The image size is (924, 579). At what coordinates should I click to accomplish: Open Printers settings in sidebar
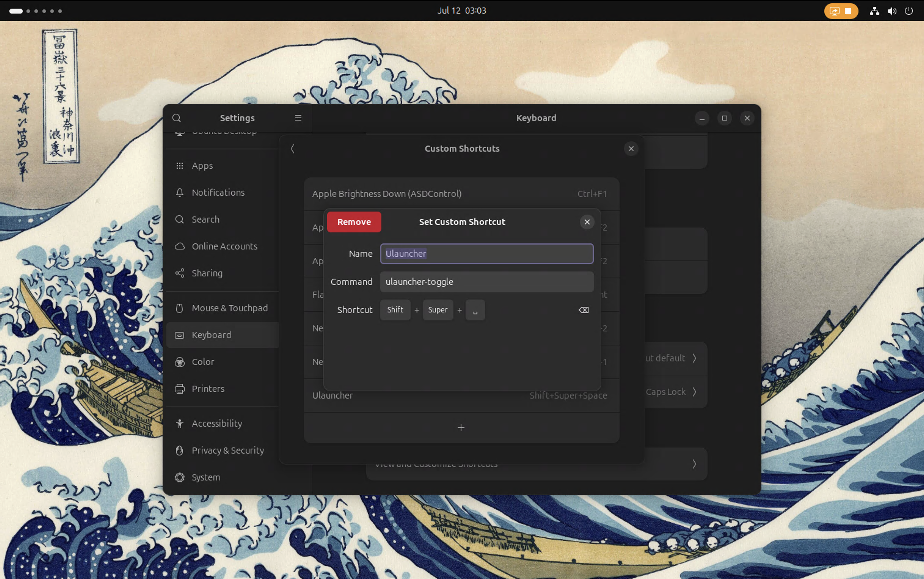tap(223, 388)
